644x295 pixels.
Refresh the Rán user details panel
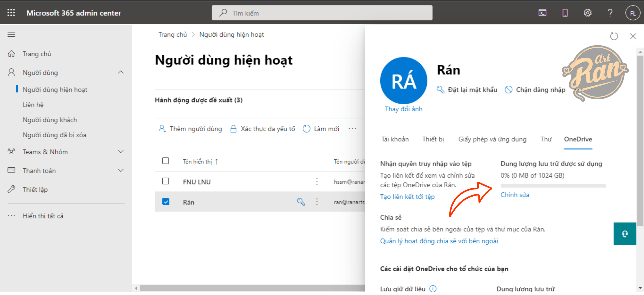click(614, 36)
